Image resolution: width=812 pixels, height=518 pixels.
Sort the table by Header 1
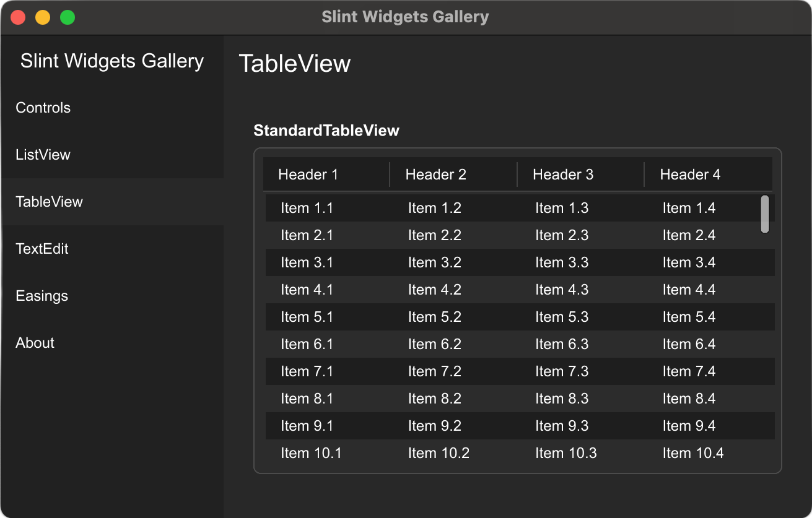308,175
